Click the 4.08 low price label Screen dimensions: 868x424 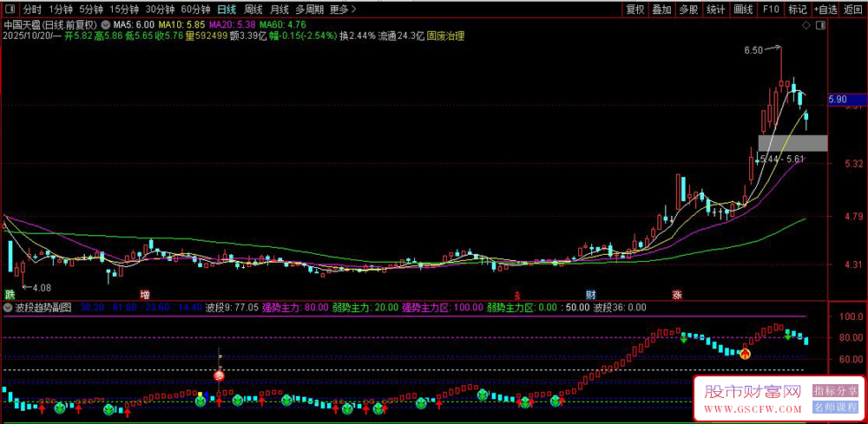pyautogui.click(x=42, y=288)
